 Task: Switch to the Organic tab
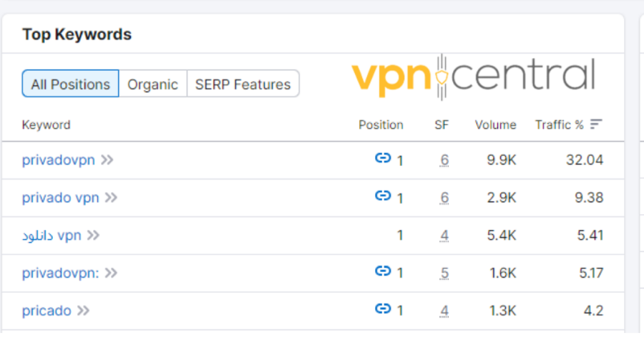coord(152,84)
